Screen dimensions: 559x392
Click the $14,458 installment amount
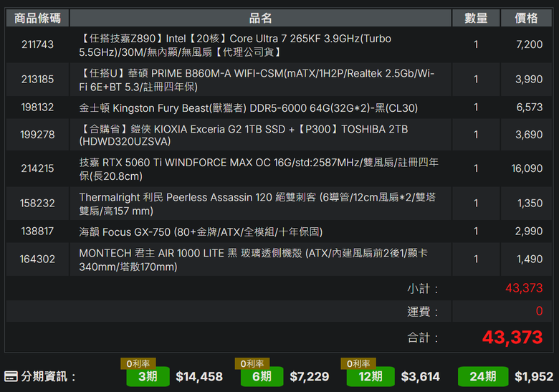click(199, 377)
